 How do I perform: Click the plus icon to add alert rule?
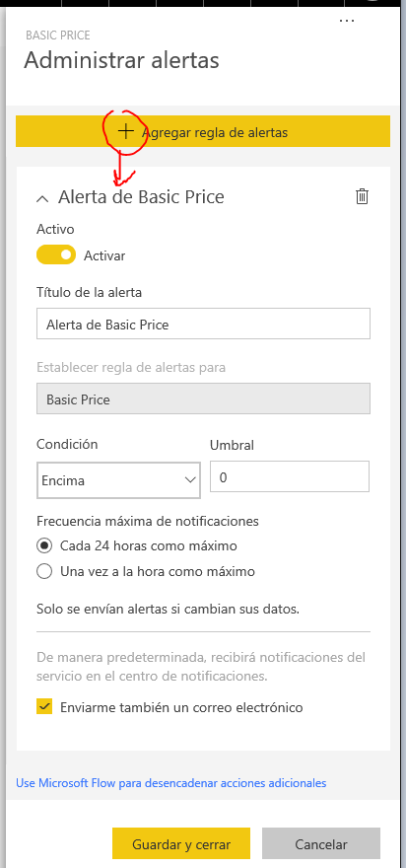tap(126, 131)
